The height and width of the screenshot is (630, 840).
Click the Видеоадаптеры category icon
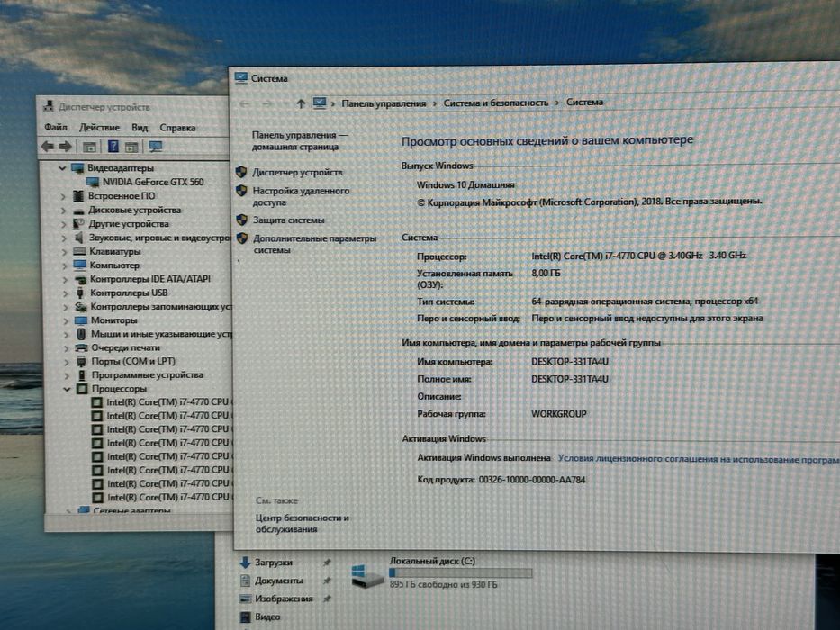(77, 168)
